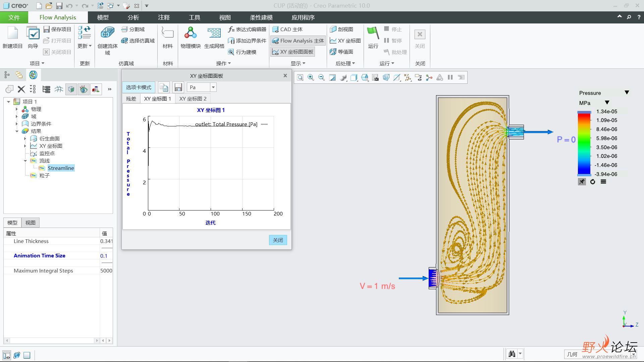This screenshot has height=362, width=644.
Task: Open the 向导 wizard tool
Action: [x=33, y=37]
